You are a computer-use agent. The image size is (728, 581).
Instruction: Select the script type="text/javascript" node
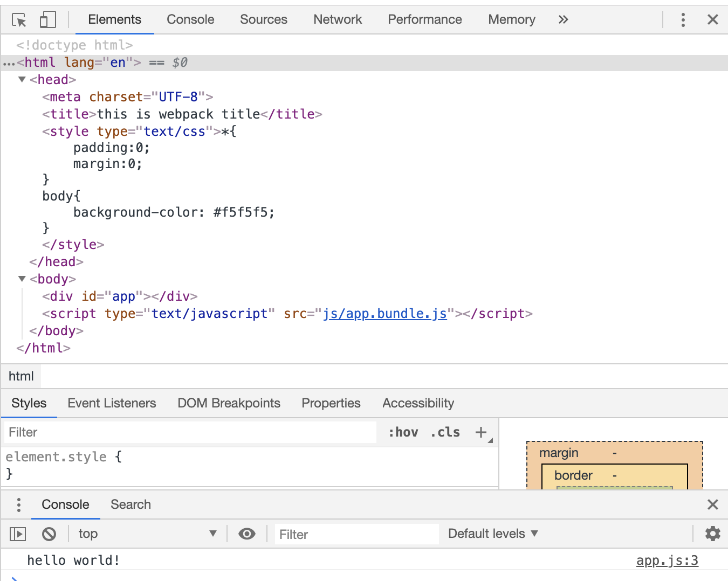pyautogui.click(x=287, y=314)
